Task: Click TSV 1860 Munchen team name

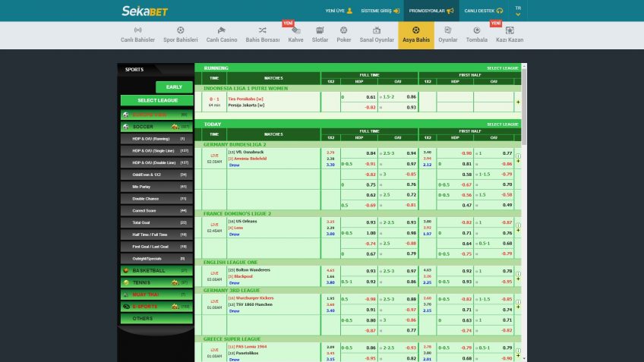Action: pos(254,304)
